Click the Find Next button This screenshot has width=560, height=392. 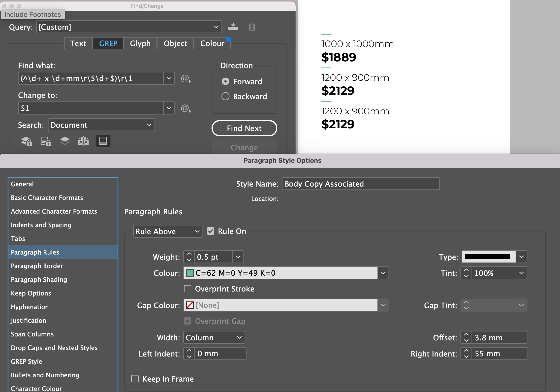[x=244, y=128]
